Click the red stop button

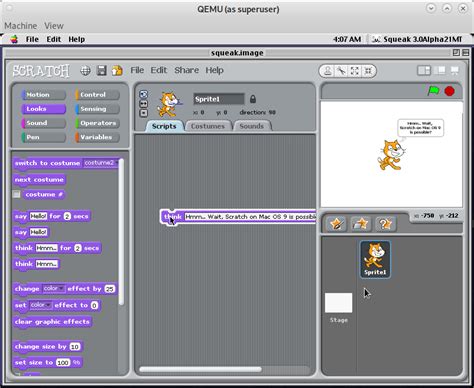(450, 91)
